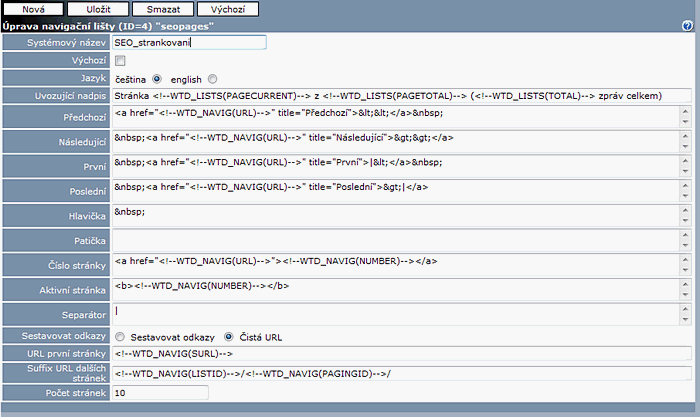
Task: Click the Nová button
Action: pos(33,9)
